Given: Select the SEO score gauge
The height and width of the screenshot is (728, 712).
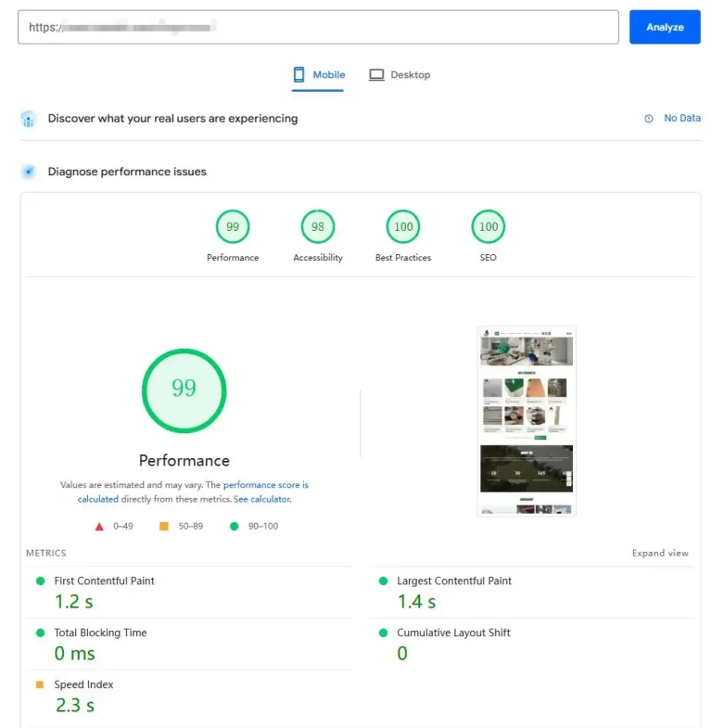Looking at the screenshot, I should 489,227.
